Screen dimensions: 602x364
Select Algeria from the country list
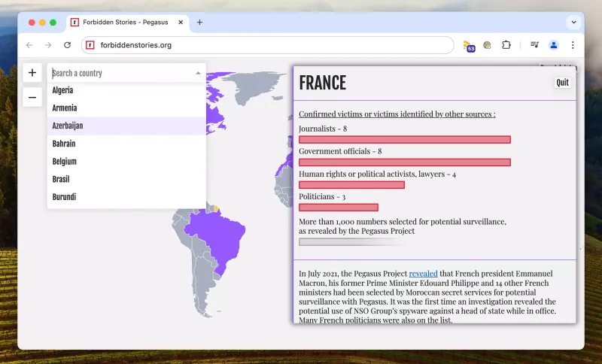[x=126, y=90]
